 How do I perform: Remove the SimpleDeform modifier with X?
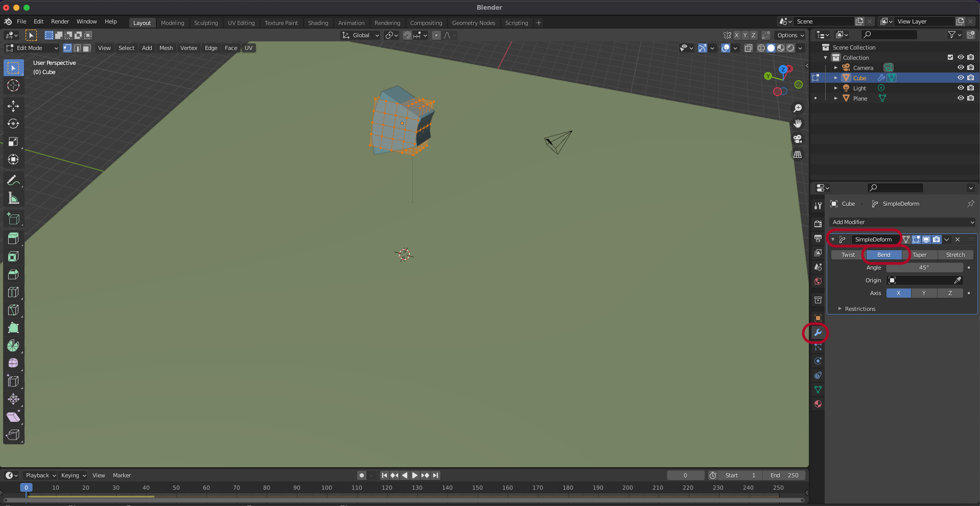958,239
